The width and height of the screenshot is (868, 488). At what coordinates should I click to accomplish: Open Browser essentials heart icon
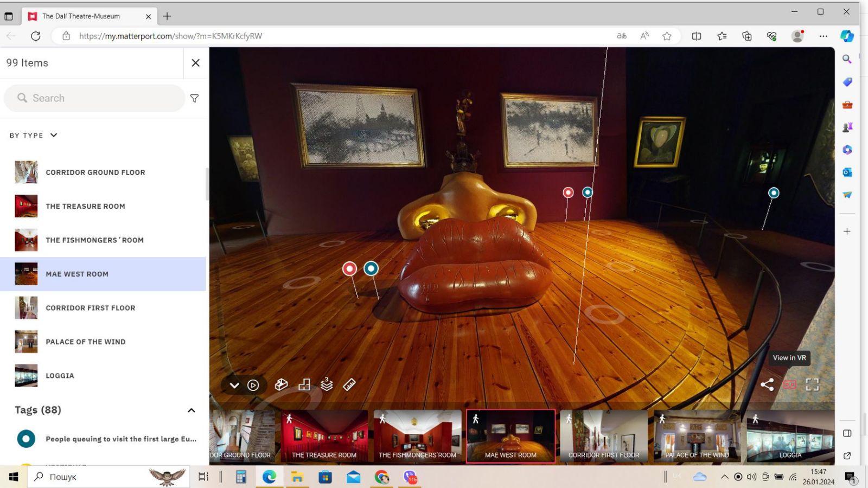click(x=771, y=36)
